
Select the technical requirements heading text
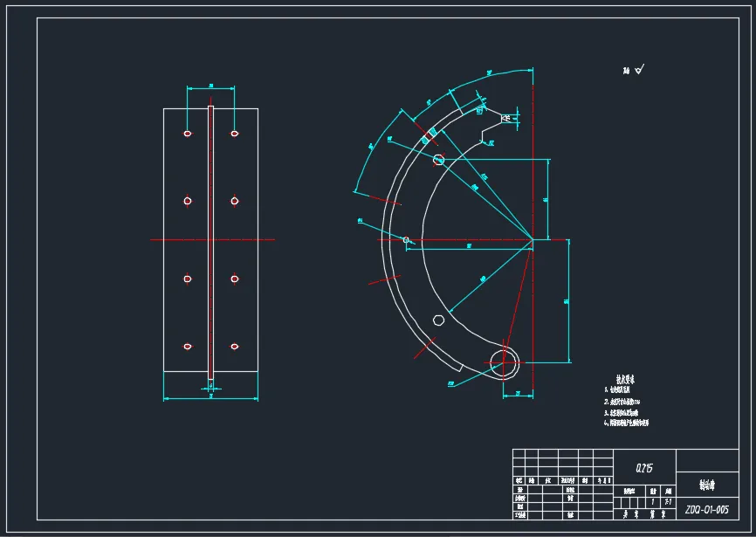tap(625, 379)
